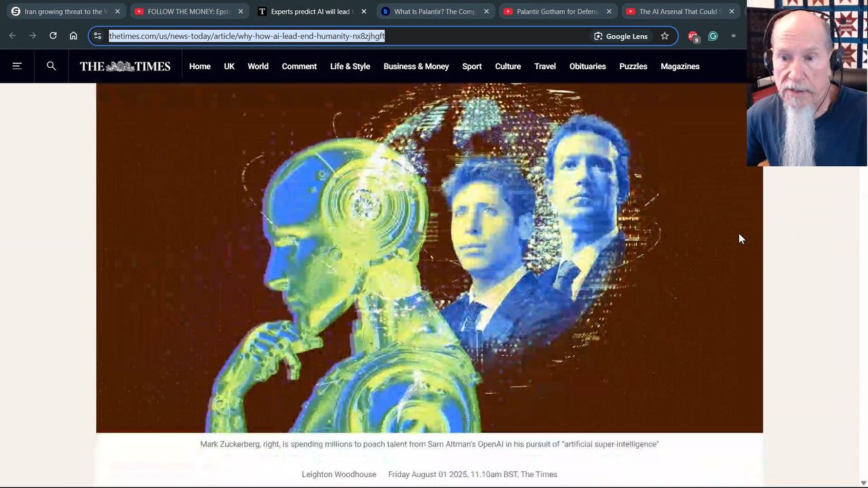Open The Times hamburger menu
The height and width of the screenshot is (488, 868).
17,66
